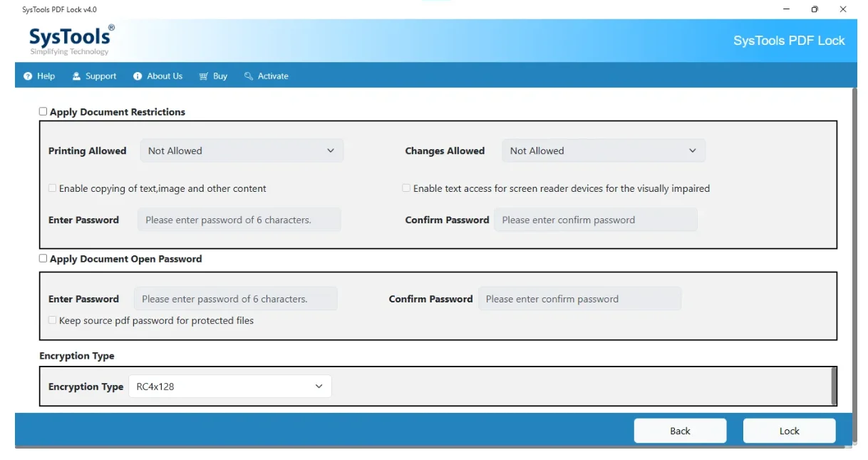Enable copying of text, image content checkbox

53,188
